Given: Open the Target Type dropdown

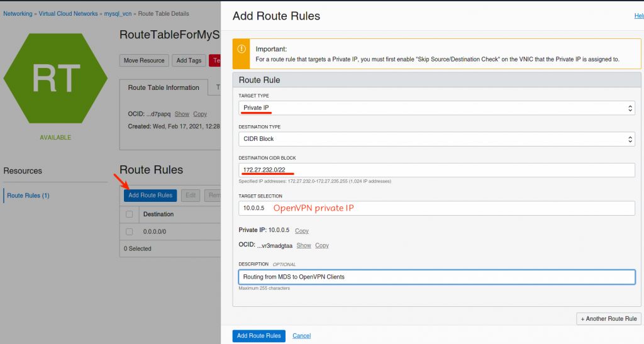Looking at the screenshot, I should 436,108.
